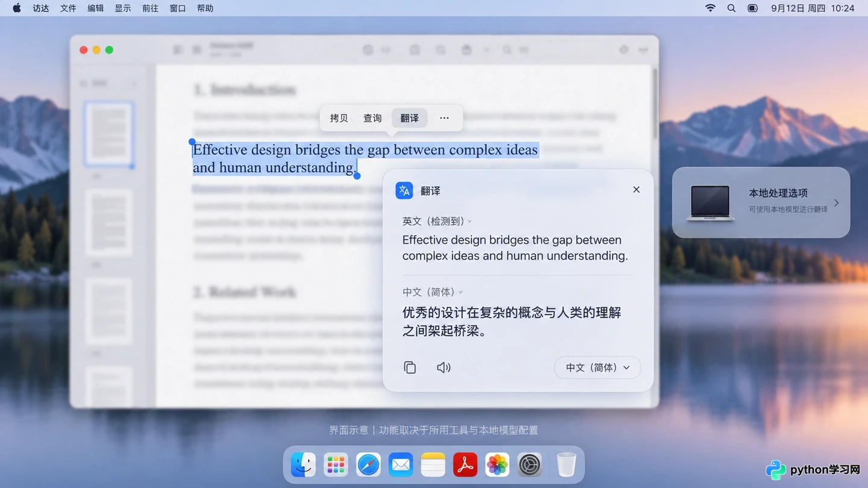
Task: Open the Notes app in the Dock
Action: (x=433, y=465)
